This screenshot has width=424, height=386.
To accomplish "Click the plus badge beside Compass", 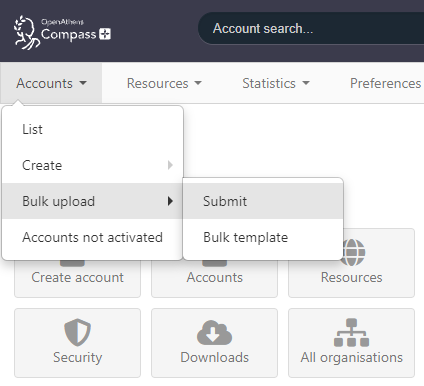I will 105,34.
